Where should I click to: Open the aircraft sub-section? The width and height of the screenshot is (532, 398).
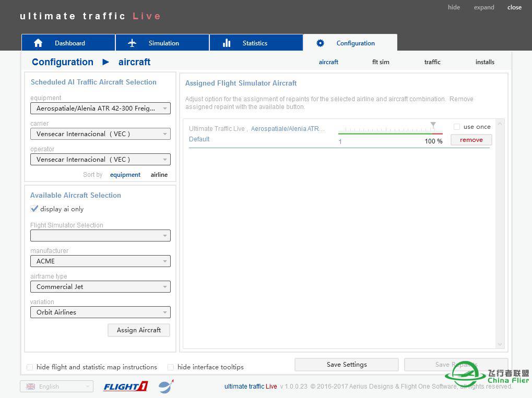pos(328,62)
